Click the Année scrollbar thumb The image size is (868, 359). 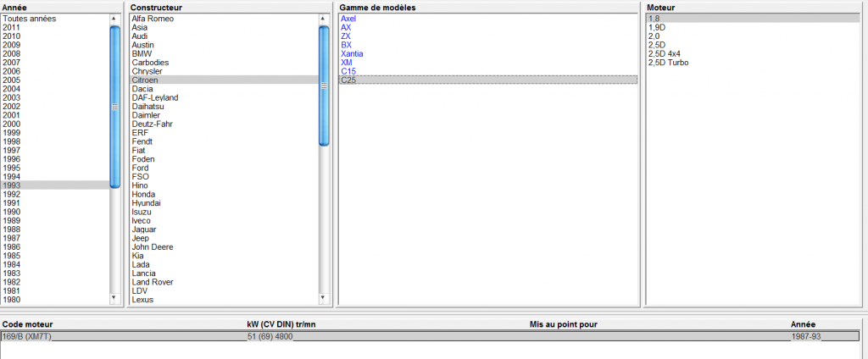click(114, 106)
